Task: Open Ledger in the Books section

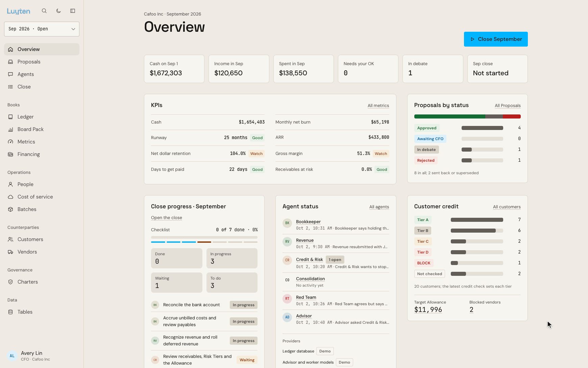Action: [25, 117]
